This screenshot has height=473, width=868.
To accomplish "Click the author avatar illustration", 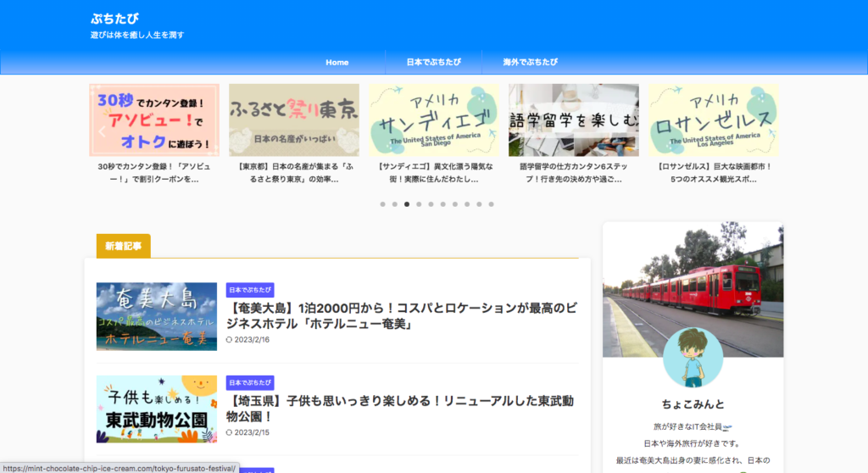I will [x=693, y=358].
